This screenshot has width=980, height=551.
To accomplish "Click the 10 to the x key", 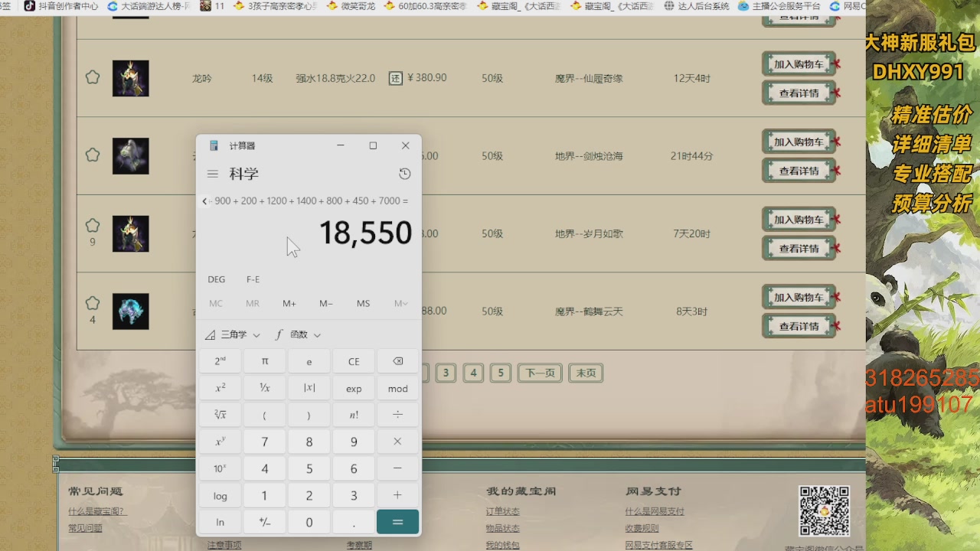I will pos(220,468).
